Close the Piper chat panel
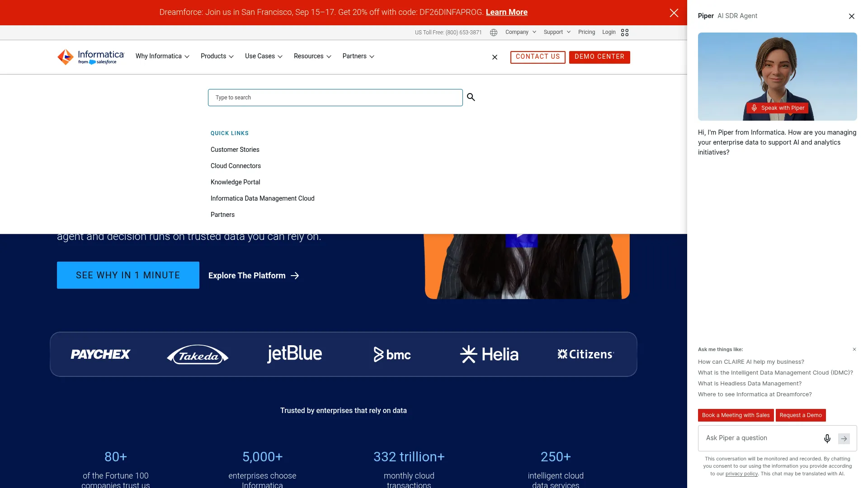The image size is (868, 488). (852, 16)
